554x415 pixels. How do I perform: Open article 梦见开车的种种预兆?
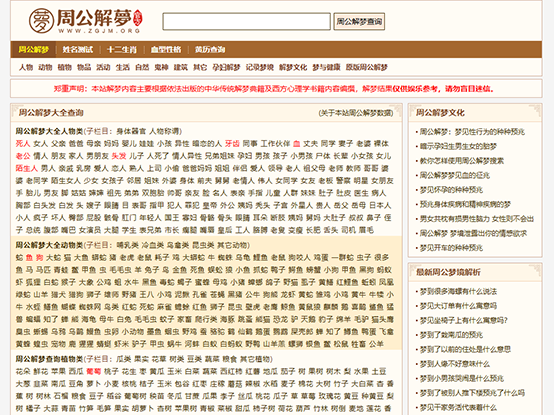point(451,248)
